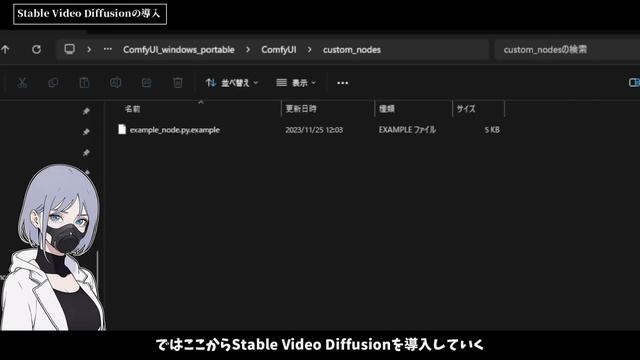Click the Delete trash icon
The width and height of the screenshot is (640, 360).
(178, 83)
